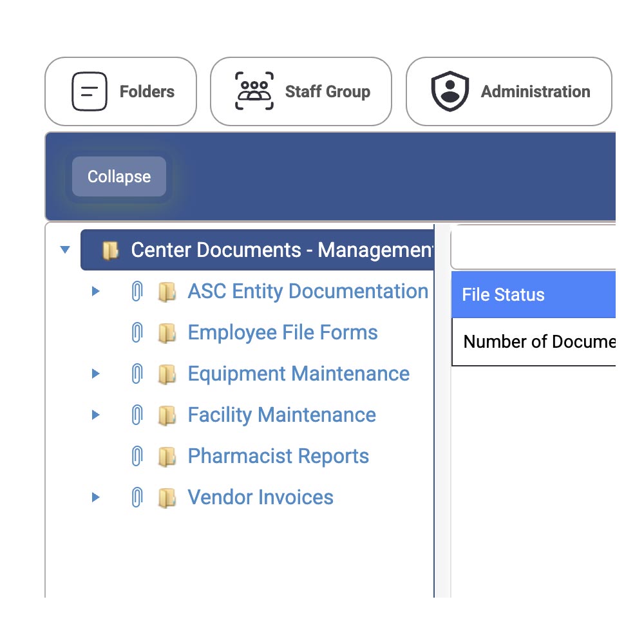Click the Folders note icon
Viewport: 644px width, 644px height.
coord(90,91)
